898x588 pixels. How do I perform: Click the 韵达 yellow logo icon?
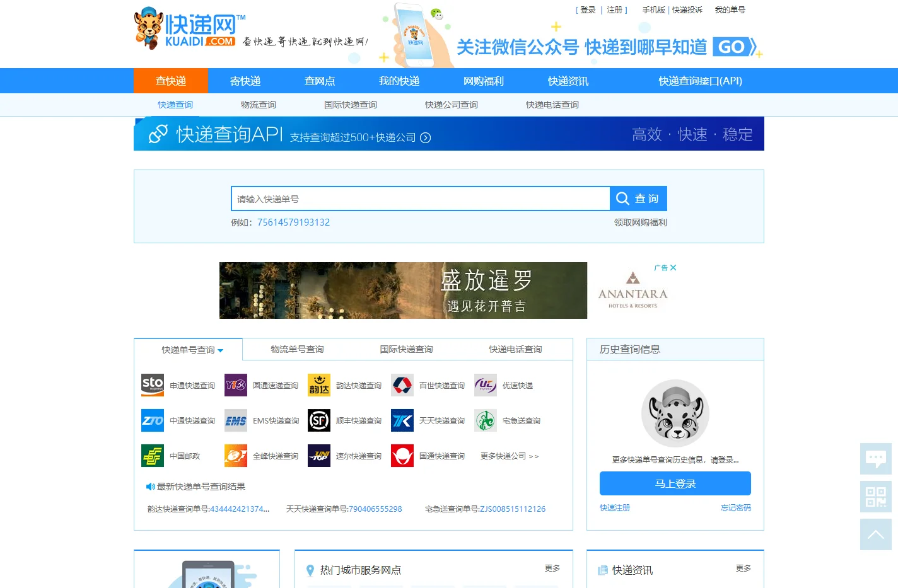pos(319,385)
